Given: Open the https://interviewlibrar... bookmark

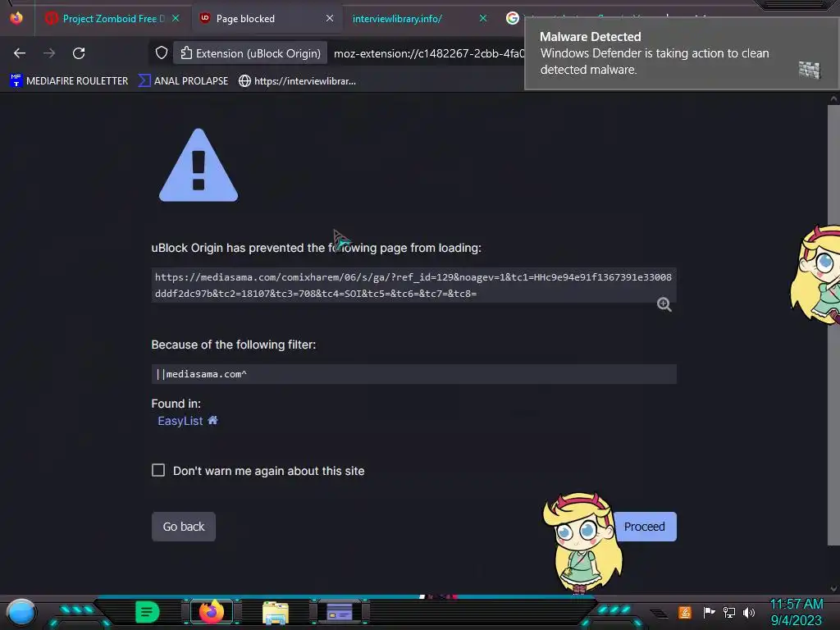Looking at the screenshot, I should pyautogui.click(x=297, y=81).
